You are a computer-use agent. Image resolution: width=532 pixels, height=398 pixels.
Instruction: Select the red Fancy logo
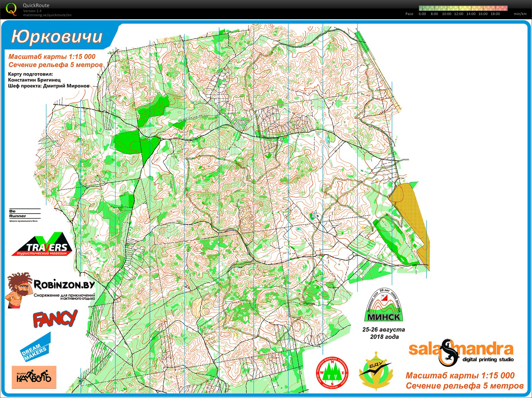pyautogui.click(x=55, y=318)
